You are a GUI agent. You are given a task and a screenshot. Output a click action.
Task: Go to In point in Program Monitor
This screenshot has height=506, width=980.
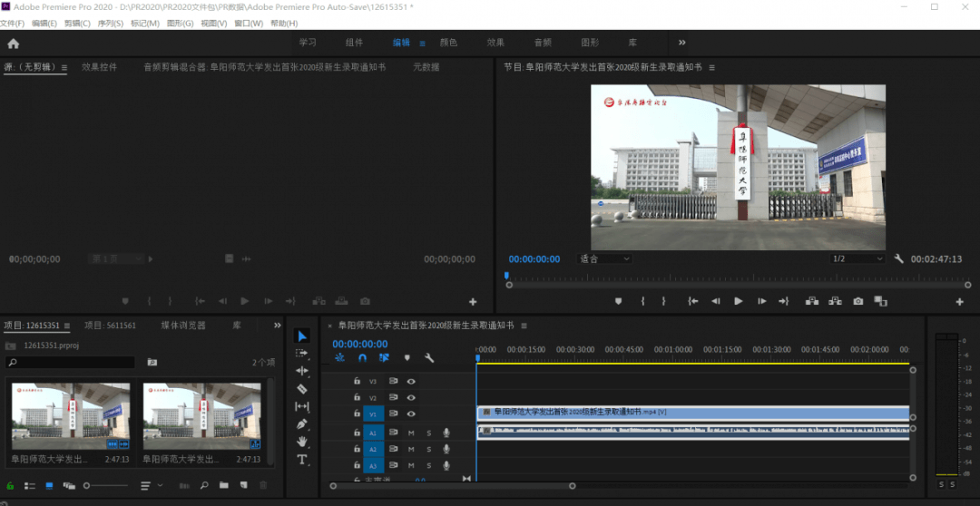coord(692,301)
